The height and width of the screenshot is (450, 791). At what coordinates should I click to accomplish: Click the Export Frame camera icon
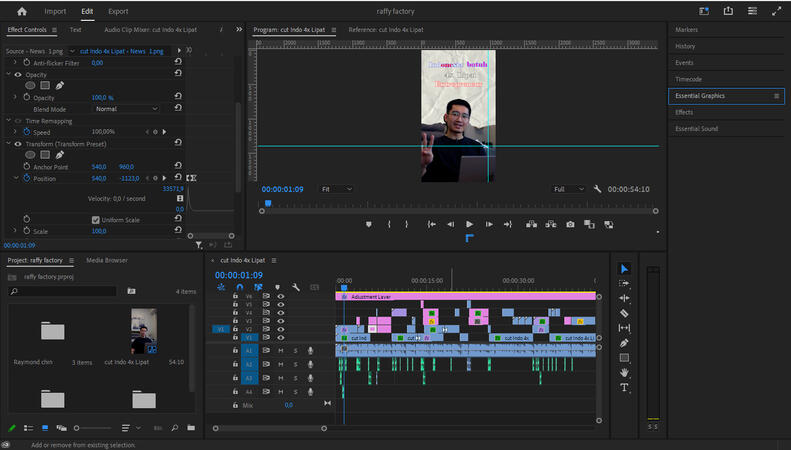click(x=570, y=224)
